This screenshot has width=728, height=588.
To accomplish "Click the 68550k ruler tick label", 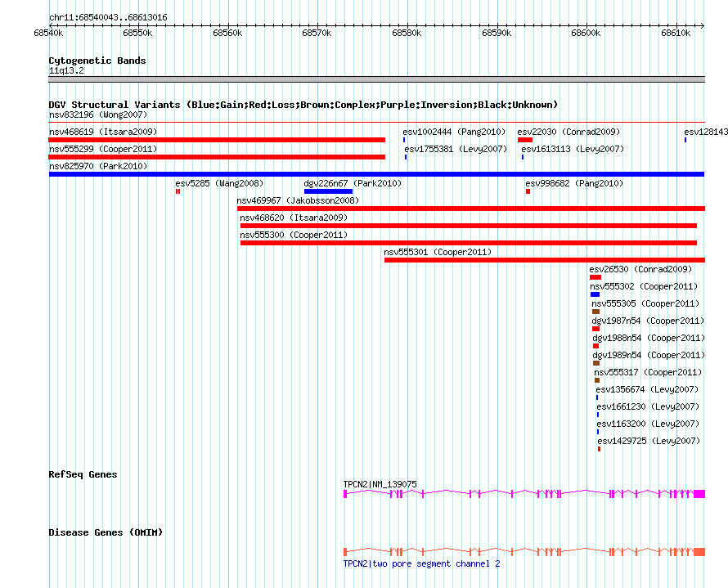I will pos(137,33).
